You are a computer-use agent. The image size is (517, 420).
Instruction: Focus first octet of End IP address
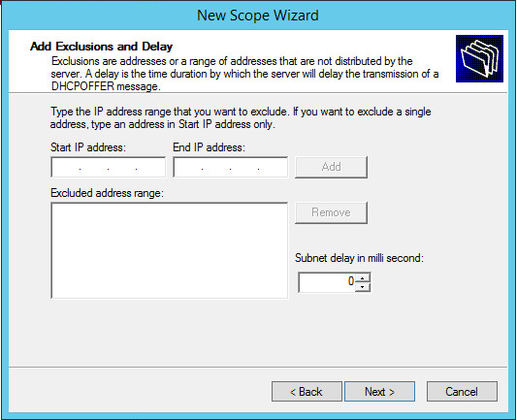pyautogui.click(x=188, y=167)
